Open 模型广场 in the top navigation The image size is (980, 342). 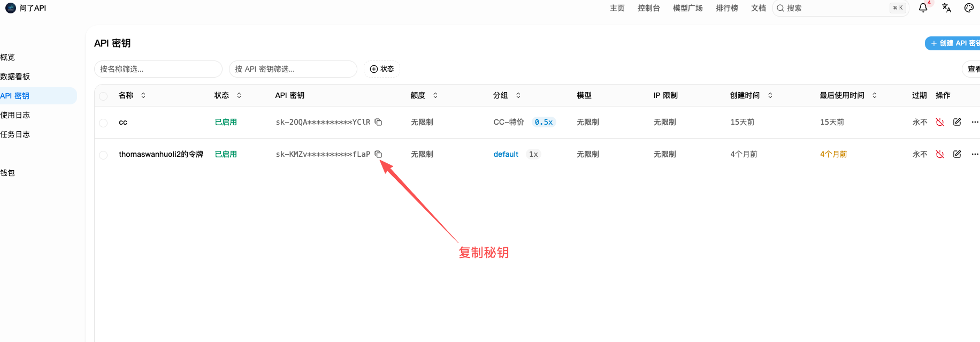688,8
